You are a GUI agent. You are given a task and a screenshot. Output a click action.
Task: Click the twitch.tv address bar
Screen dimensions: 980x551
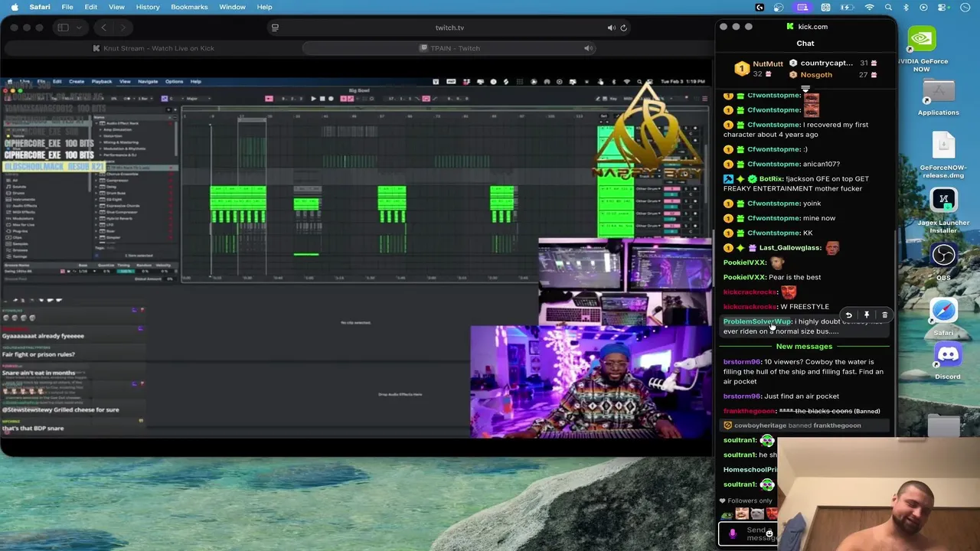[x=449, y=28]
